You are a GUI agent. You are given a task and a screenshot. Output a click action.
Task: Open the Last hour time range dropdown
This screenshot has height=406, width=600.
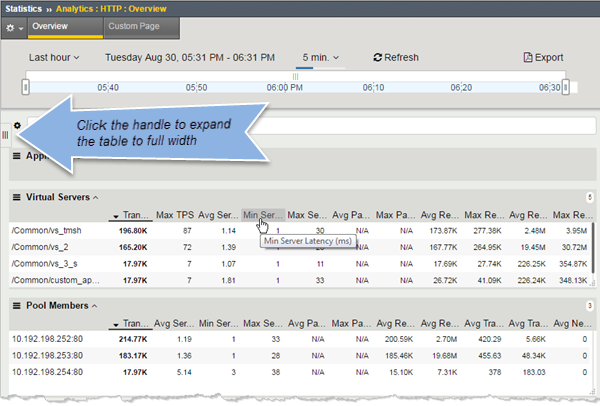pos(54,58)
